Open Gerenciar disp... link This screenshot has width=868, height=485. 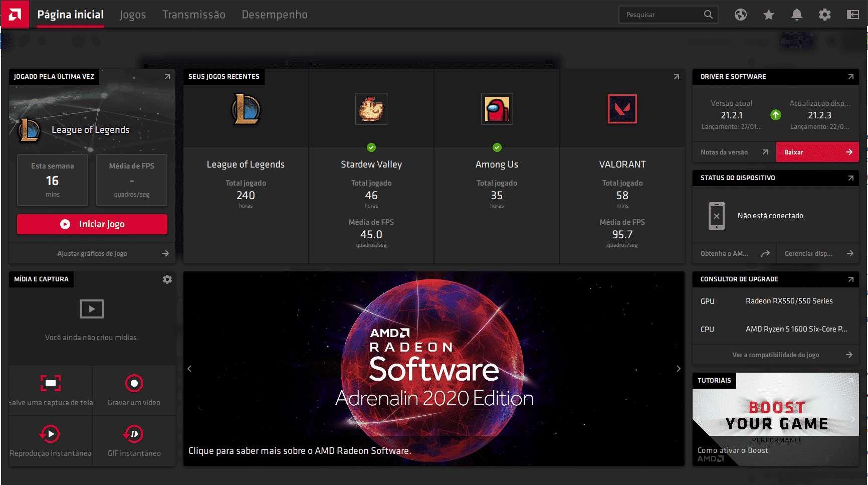pos(818,253)
